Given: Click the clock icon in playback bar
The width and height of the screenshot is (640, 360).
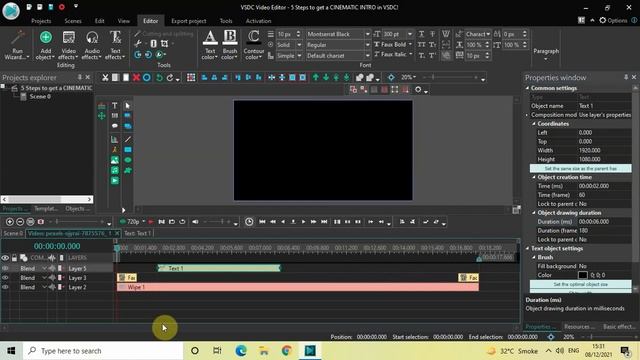Looking at the screenshot, I should pyautogui.click(x=249, y=222).
